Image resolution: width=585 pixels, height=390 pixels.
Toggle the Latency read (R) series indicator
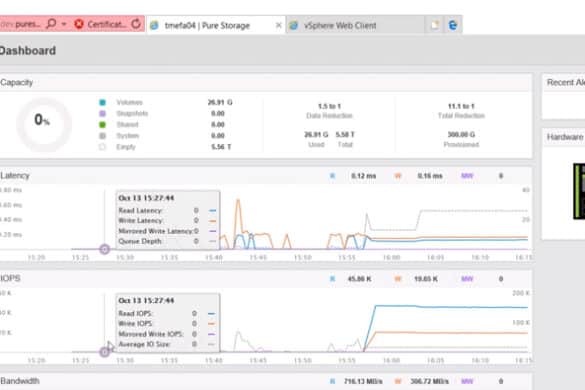click(x=332, y=176)
